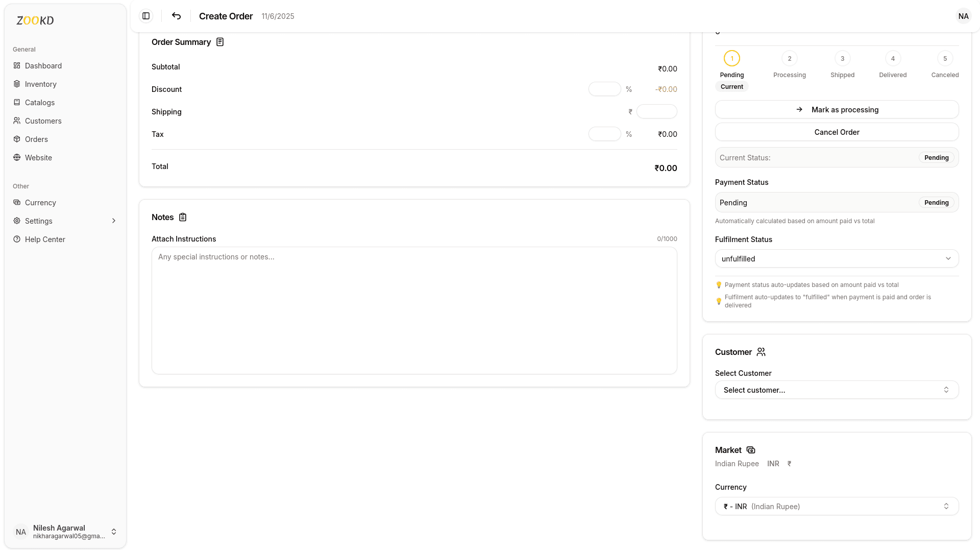Click the undo arrow next to Create Order
980x550 pixels.
[x=176, y=16]
